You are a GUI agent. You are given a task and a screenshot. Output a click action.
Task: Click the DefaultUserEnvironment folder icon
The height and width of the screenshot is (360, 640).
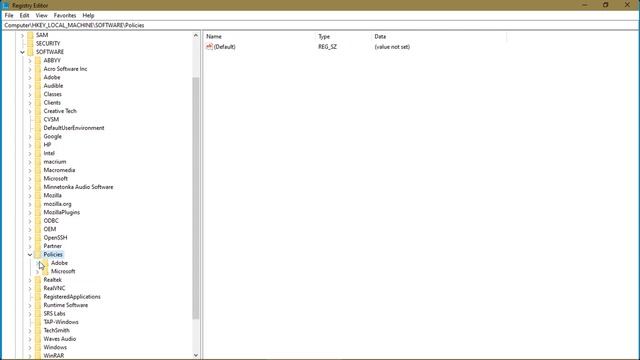pyautogui.click(x=38, y=128)
